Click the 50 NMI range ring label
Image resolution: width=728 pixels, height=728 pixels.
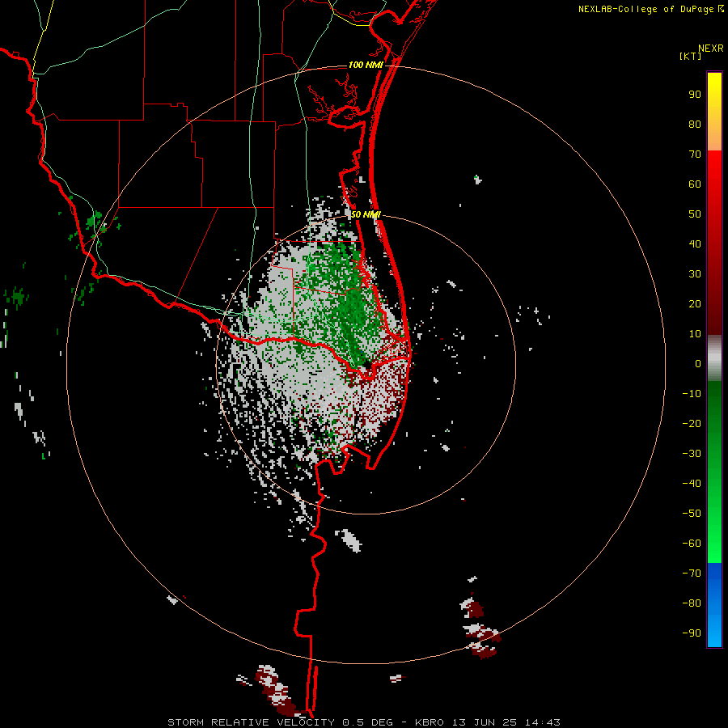tap(366, 214)
